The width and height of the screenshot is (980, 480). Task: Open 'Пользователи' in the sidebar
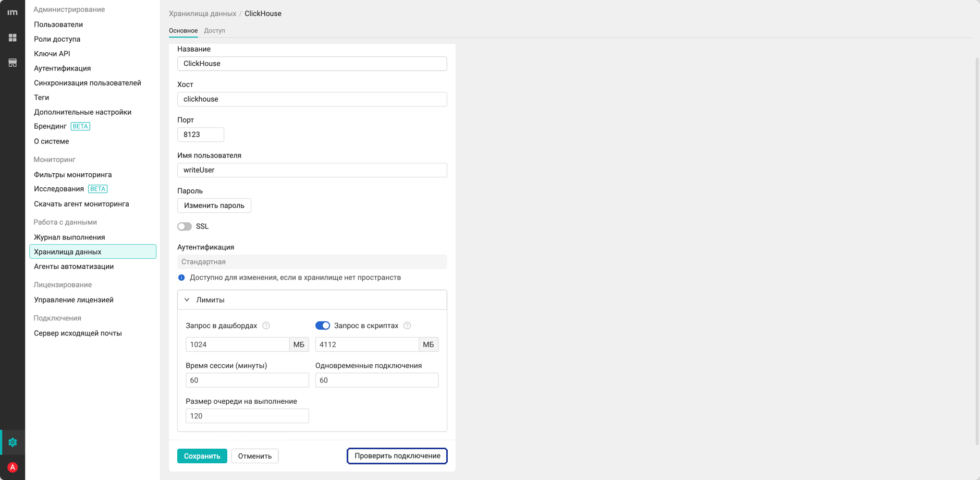click(58, 25)
